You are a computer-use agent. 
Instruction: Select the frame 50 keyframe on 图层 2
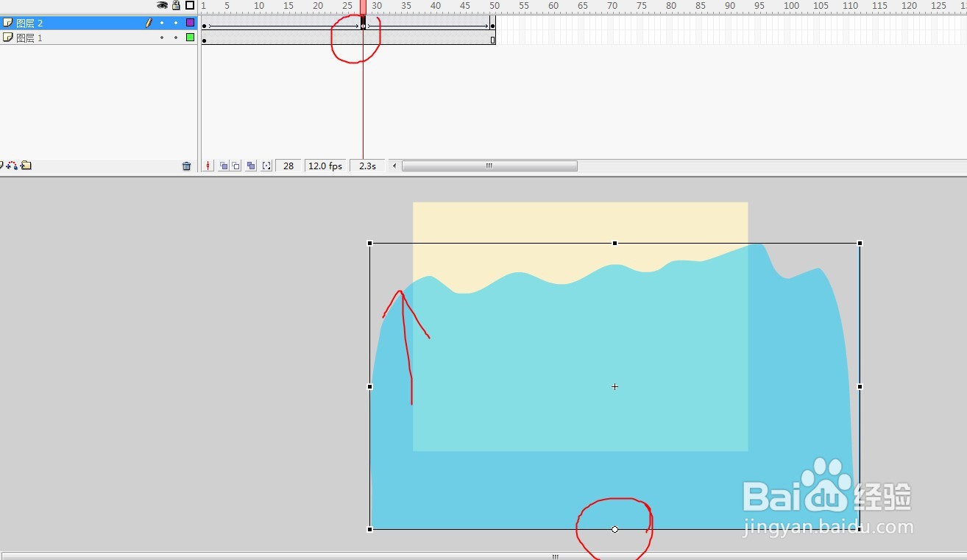[x=492, y=23]
